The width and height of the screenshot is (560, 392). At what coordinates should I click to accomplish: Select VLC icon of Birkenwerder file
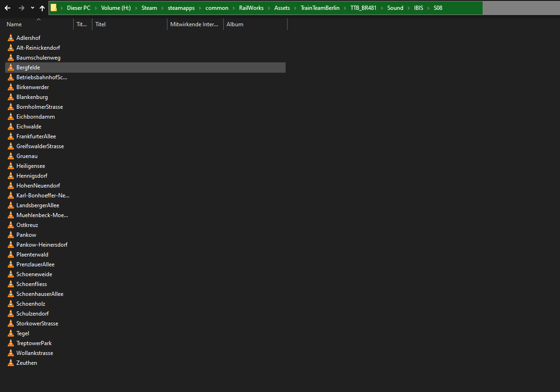point(11,87)
